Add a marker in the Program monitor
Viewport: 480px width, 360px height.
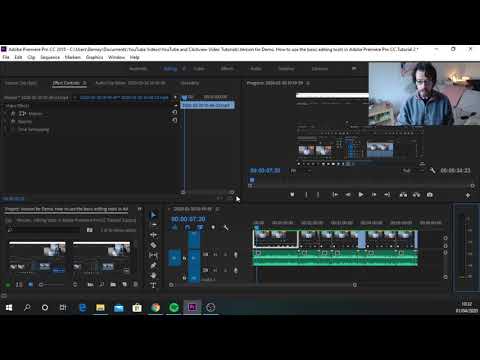[292, 195]
